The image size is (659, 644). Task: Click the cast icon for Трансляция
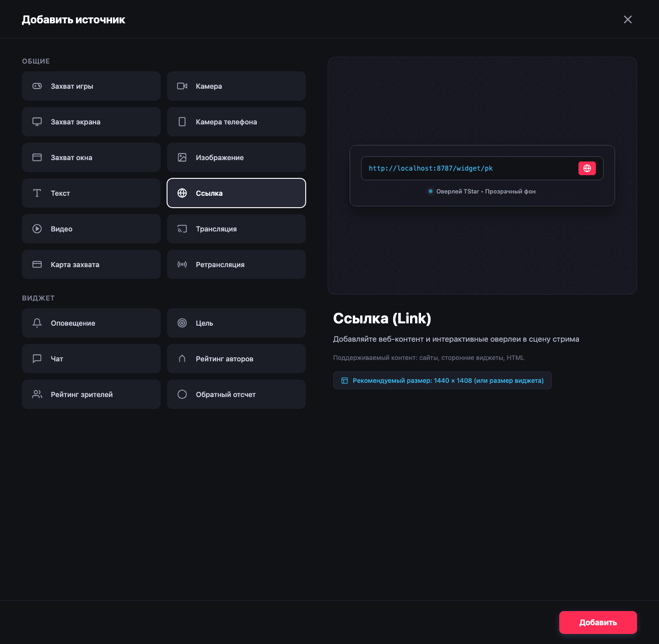click(x=182, y=229)
